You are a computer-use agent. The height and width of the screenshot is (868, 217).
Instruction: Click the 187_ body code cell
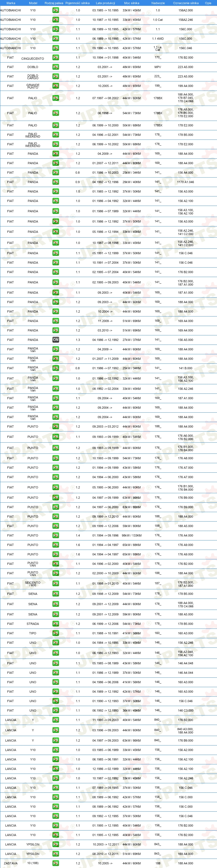point(158,583)
